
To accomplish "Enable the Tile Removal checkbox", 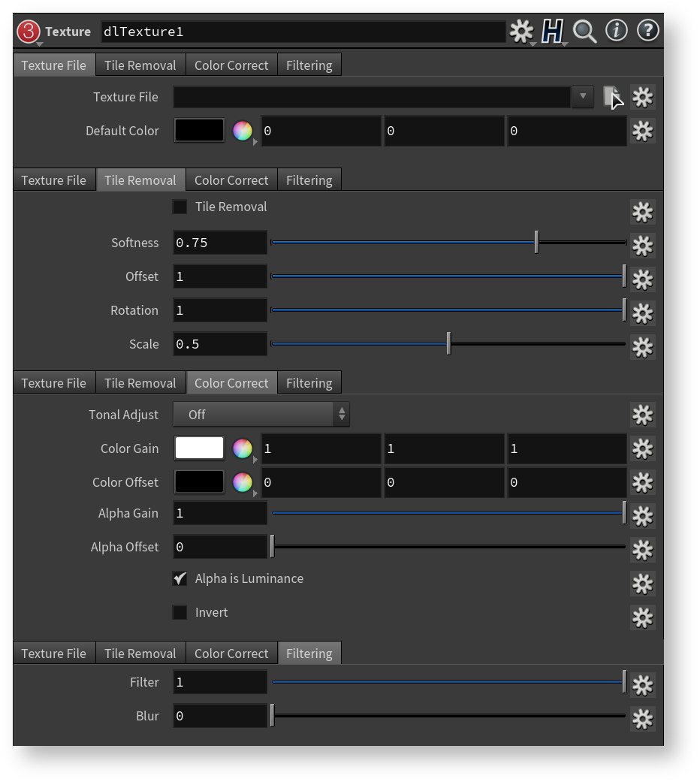I will [180, 207].
